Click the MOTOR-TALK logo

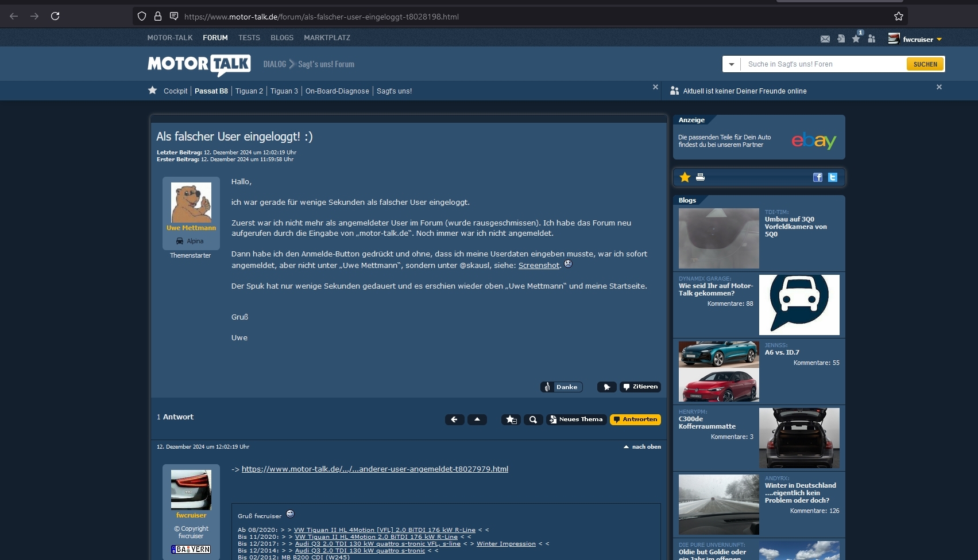(199, 65)
